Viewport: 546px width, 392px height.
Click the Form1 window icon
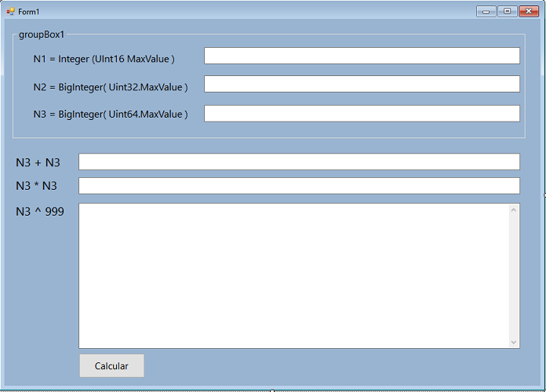(x=10, y=12)
